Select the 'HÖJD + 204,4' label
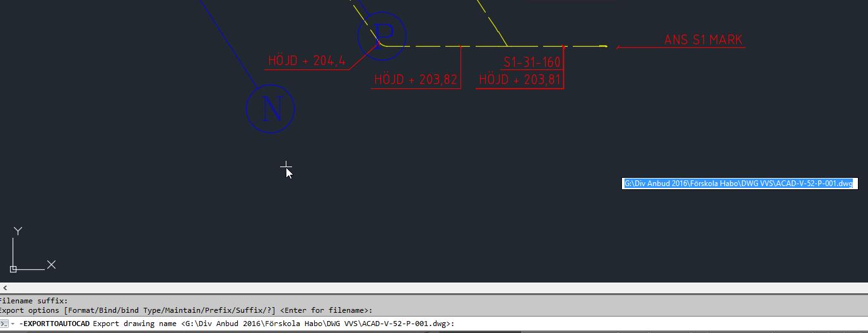868x333 pixels. (x=307, y=61)
